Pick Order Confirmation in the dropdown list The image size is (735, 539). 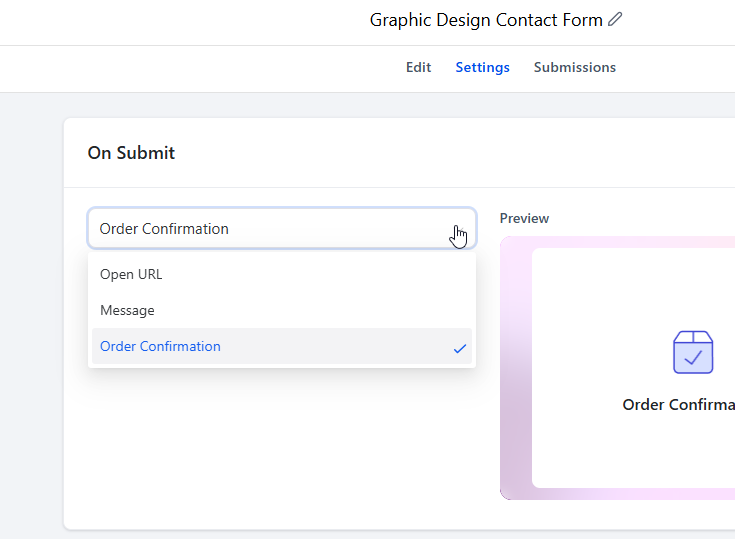click(x=282, y=346)
